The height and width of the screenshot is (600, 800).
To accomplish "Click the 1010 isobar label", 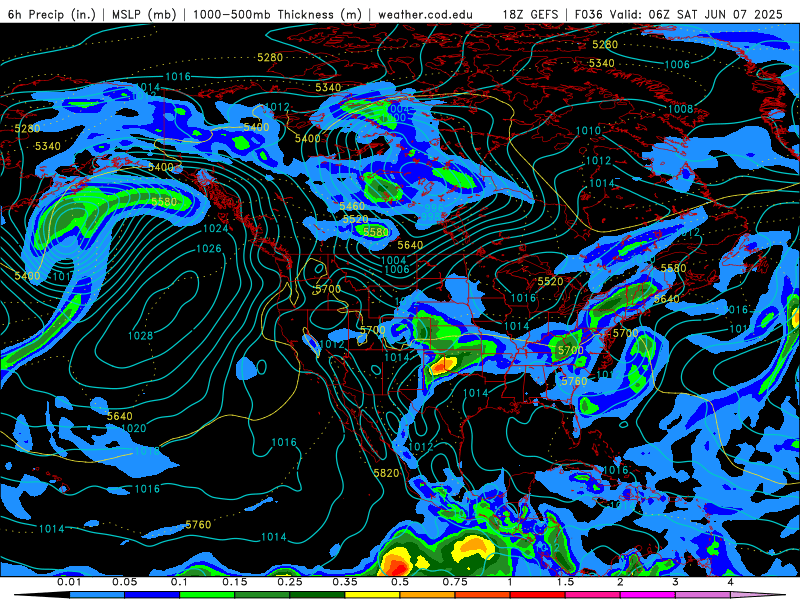I will point(588,131).
